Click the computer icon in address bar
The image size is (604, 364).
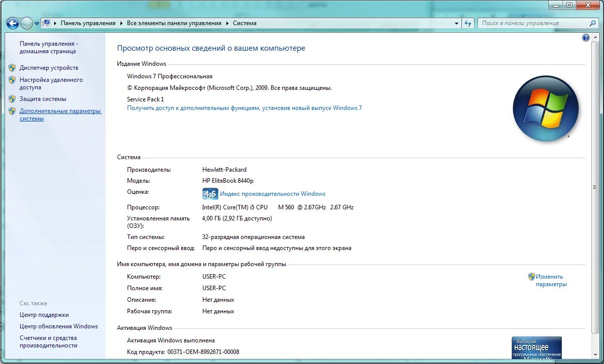[47, 23]
